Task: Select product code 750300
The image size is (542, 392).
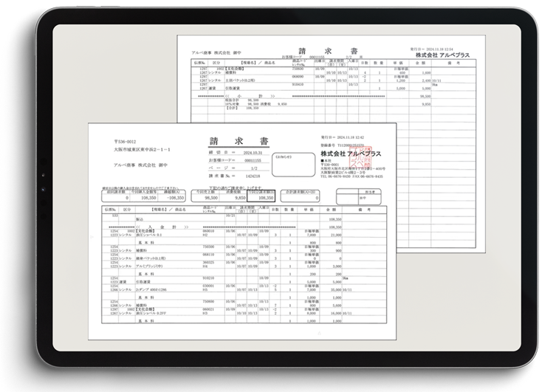Action: [x=208, y=247]
